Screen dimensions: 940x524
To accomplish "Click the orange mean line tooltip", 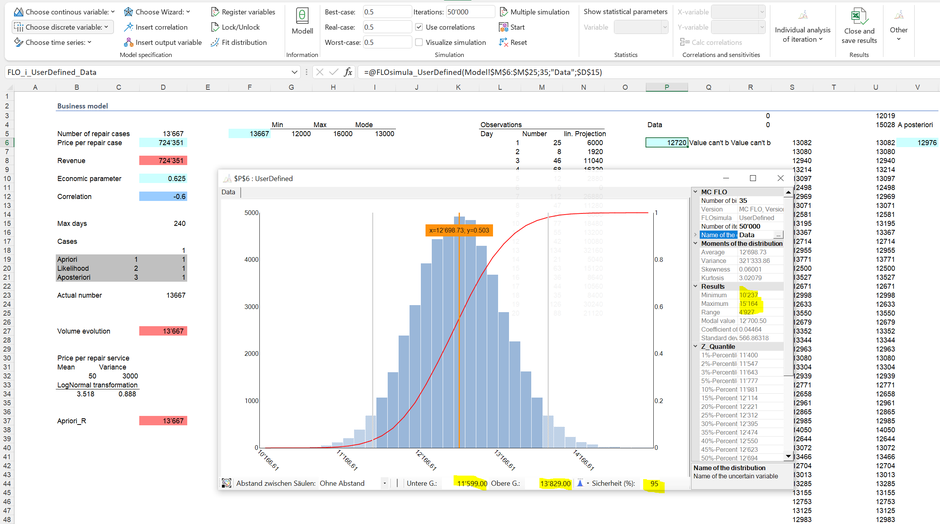I will [x=459, y=230].
